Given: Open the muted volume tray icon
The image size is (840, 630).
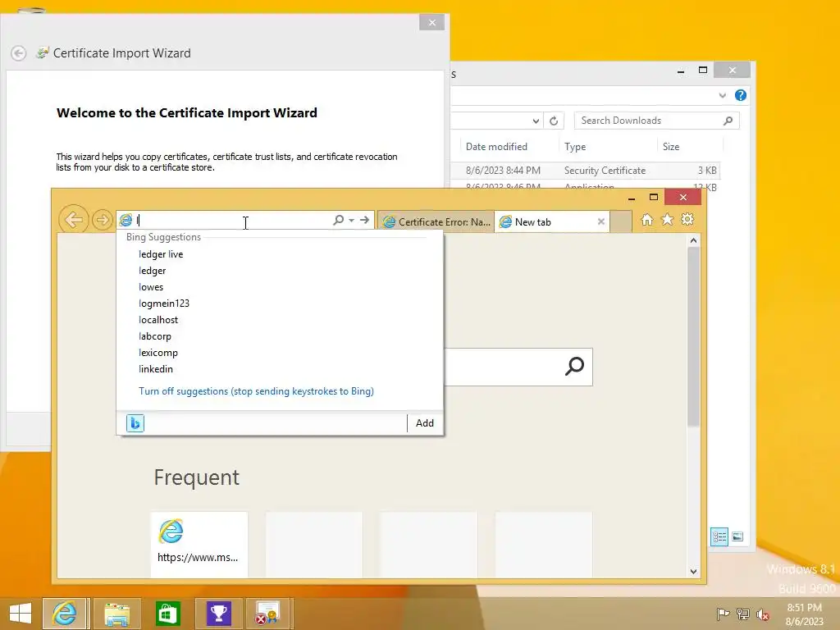Looking at the screenshot, I should (763, 614).
